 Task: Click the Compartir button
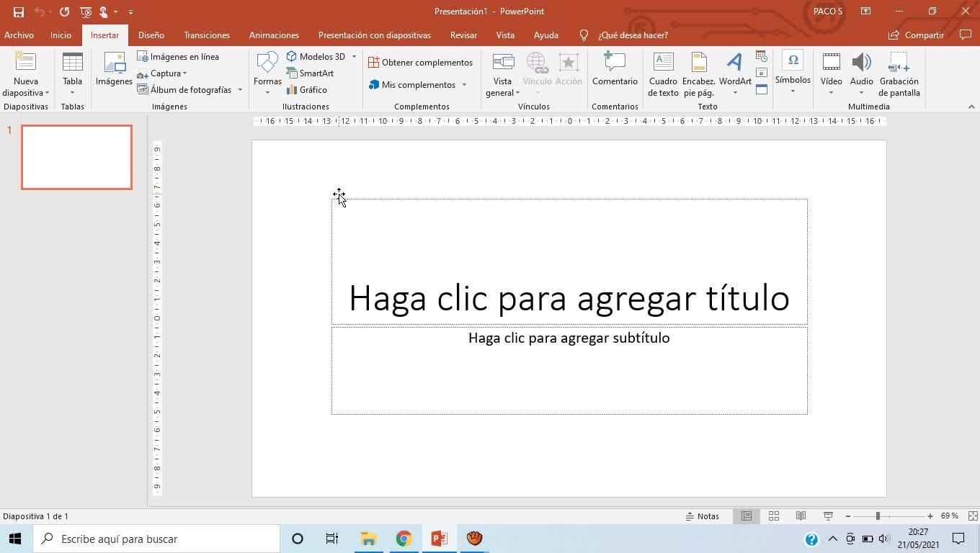[x=916, y=35]
